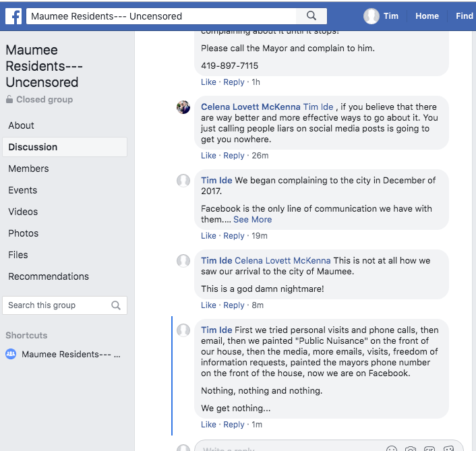The height and width of the screenshot is (451, 476).
Task: Select Home in the top navigation
Action: click(427, 16)
